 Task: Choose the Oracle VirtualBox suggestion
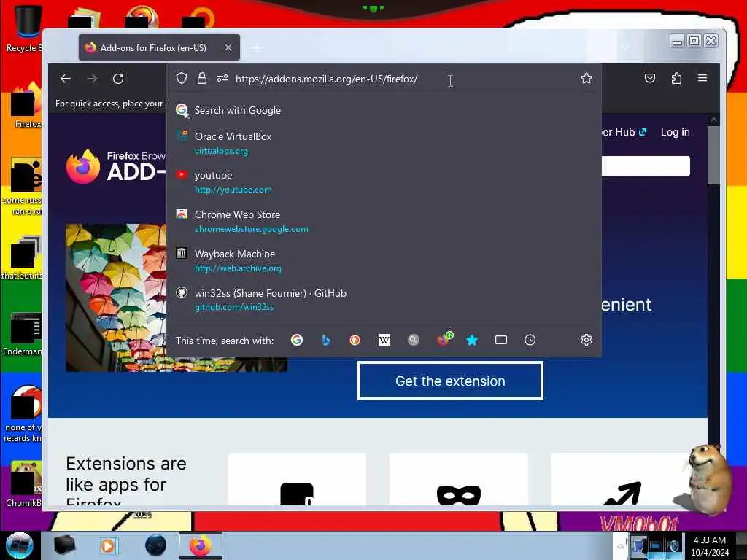[384, 144]
